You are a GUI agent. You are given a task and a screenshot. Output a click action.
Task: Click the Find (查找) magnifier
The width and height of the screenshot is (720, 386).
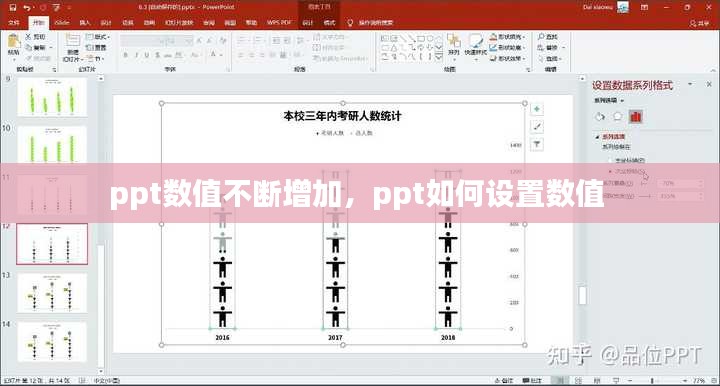[541, 36]
